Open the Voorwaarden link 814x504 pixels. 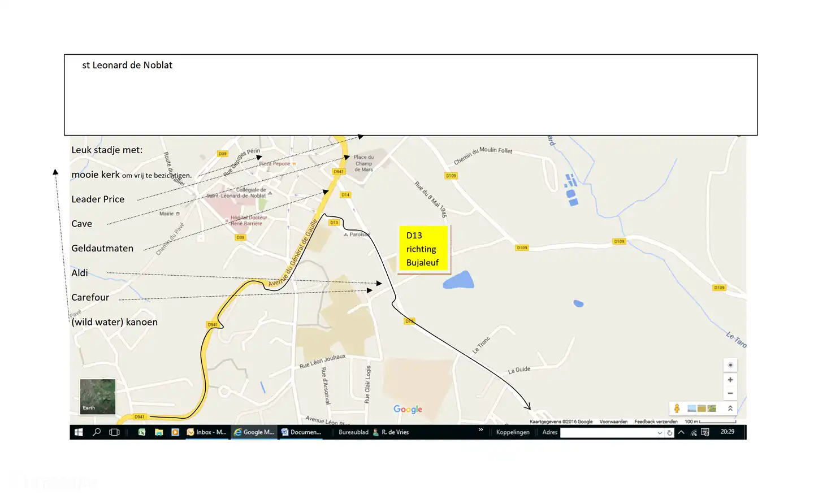point(613,422)
